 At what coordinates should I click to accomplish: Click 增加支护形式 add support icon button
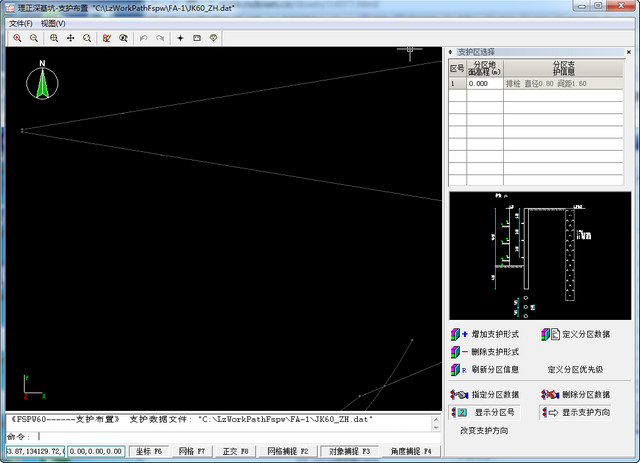click(x=485, y=334)
